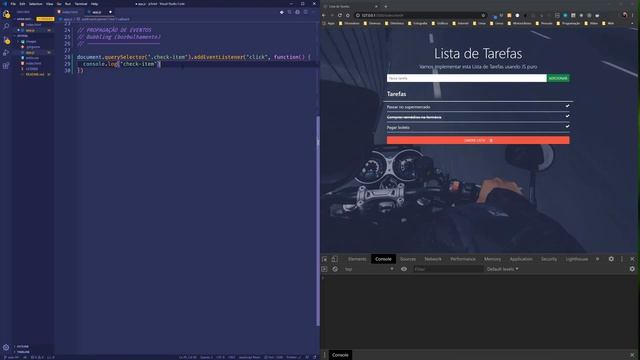Screen dimensions: 640x360
Task: Click the DevTools inspect element icon
Action: tap(325, 259)
